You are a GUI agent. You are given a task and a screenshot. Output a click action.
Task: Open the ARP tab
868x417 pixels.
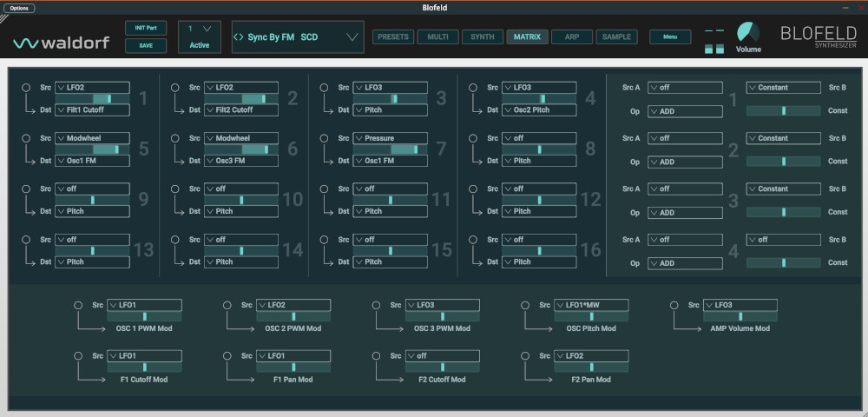pyautogui.click(x=571, y=37)
